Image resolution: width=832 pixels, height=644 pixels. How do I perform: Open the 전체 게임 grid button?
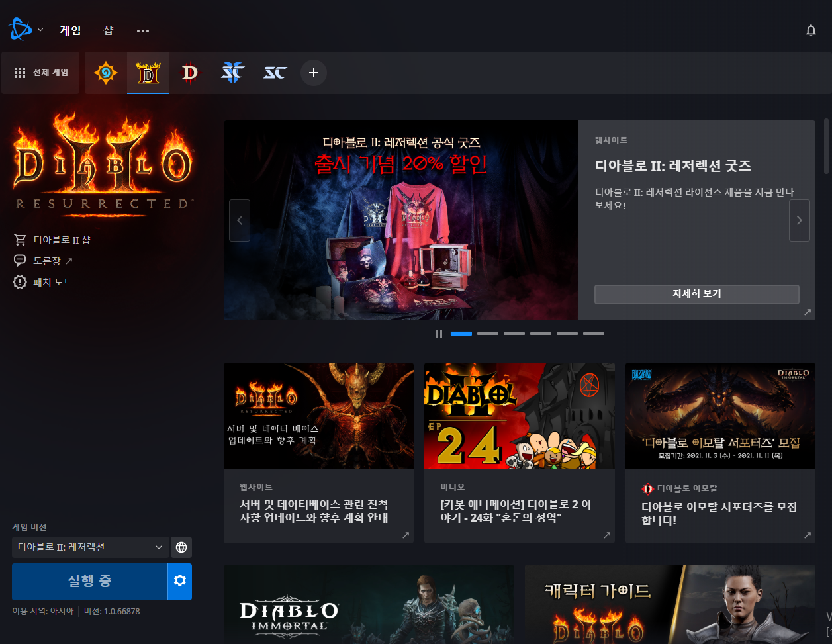pyautogui.click(x=40, y=73)
